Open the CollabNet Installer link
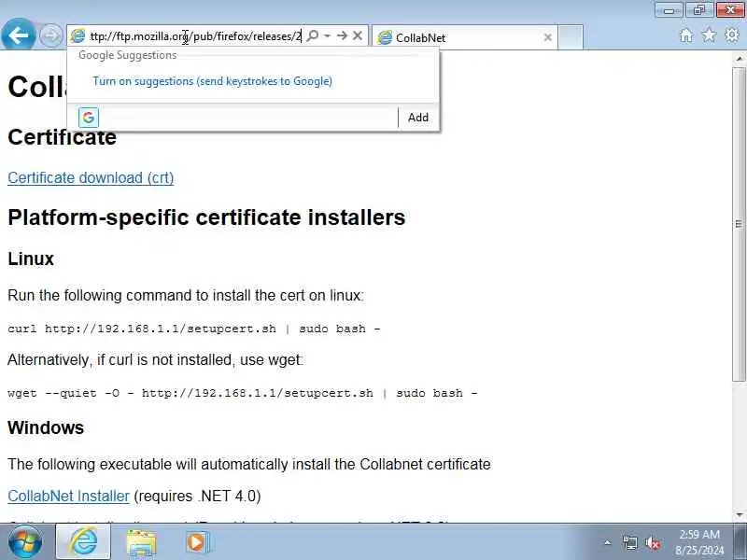The image size is (747, 560). [68, 496]
